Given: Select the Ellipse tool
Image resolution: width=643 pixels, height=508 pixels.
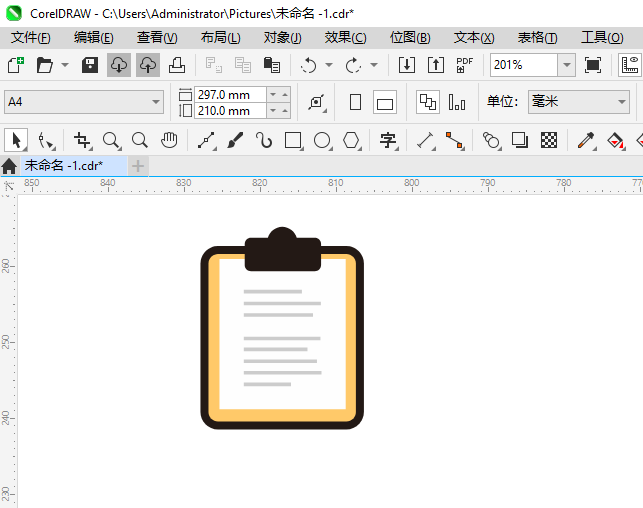Looking at the screenshot, I should [x=322, y=141].
